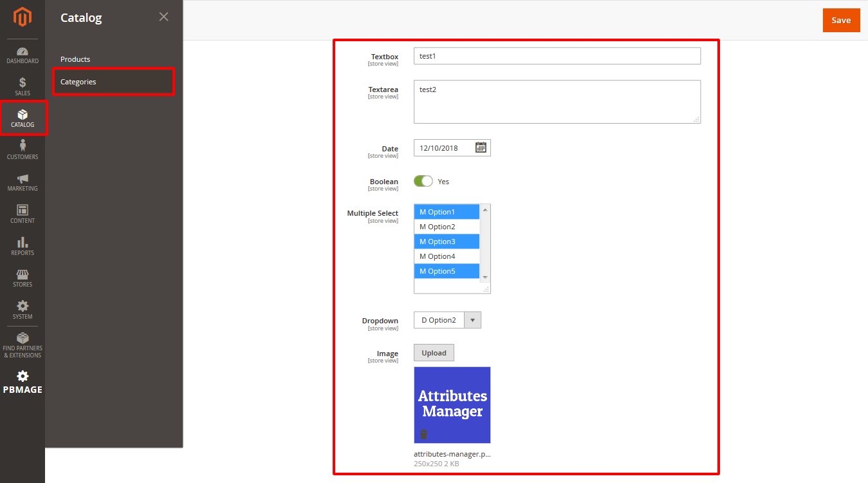
Task: Click the attributes-manager file name
Action: [x=452, y=454]
